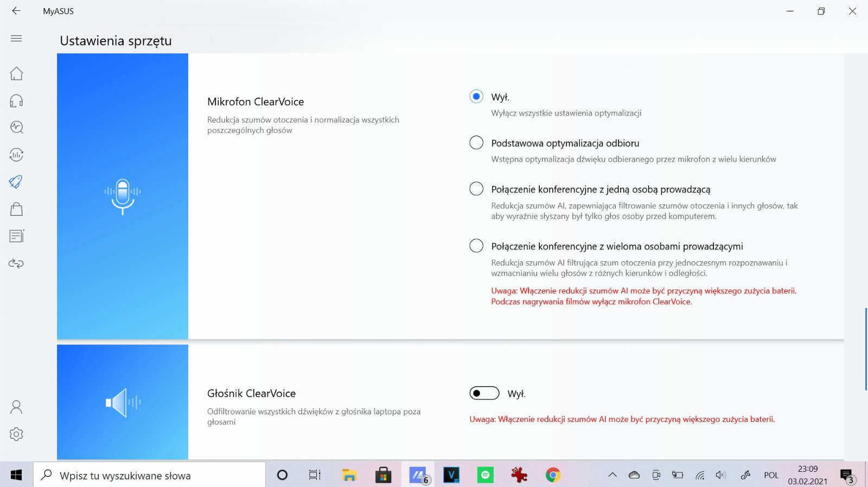This screenshot has height=487, width=868.
Task: Click the Mikrofon ClearVoice heading
Action: [x=256, y=101]
